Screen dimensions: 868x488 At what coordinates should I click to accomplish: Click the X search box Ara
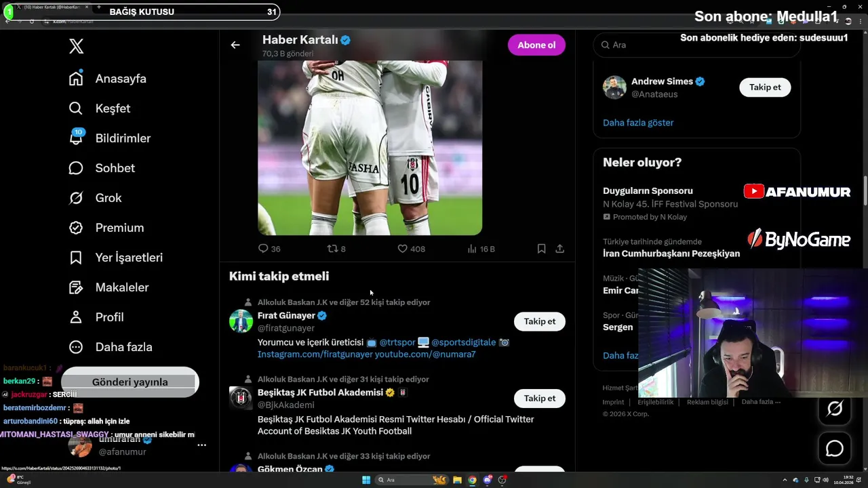coord(696,45)
